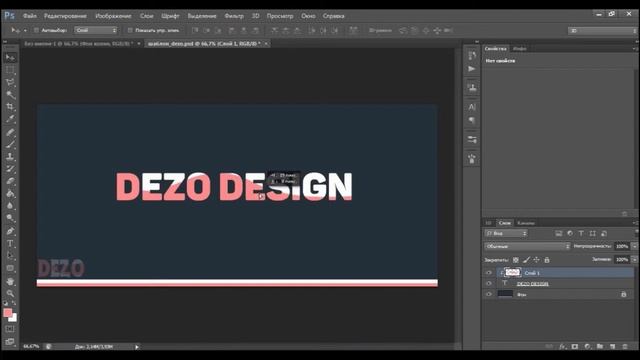Select the Rectangular Marquee tool
The height and width of the screenshot is (360, 640).
[10, 70]
